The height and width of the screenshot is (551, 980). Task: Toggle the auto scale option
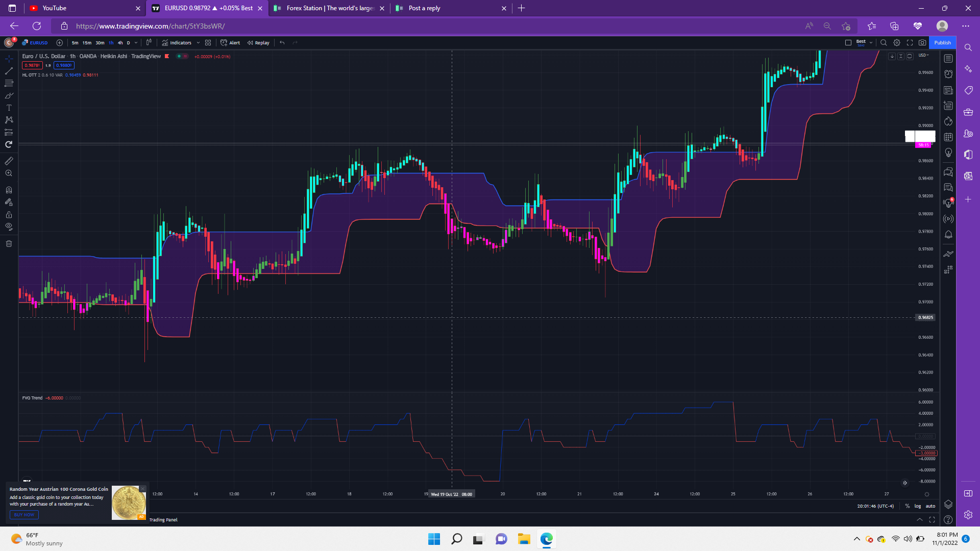tap(930, 506)
